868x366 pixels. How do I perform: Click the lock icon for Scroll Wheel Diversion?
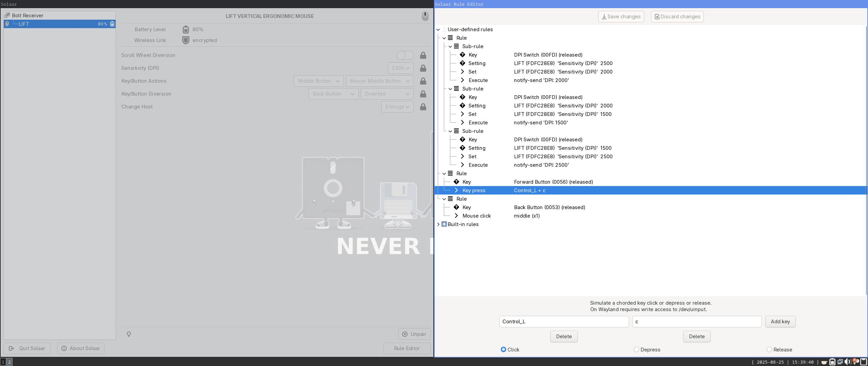[423, 55]
